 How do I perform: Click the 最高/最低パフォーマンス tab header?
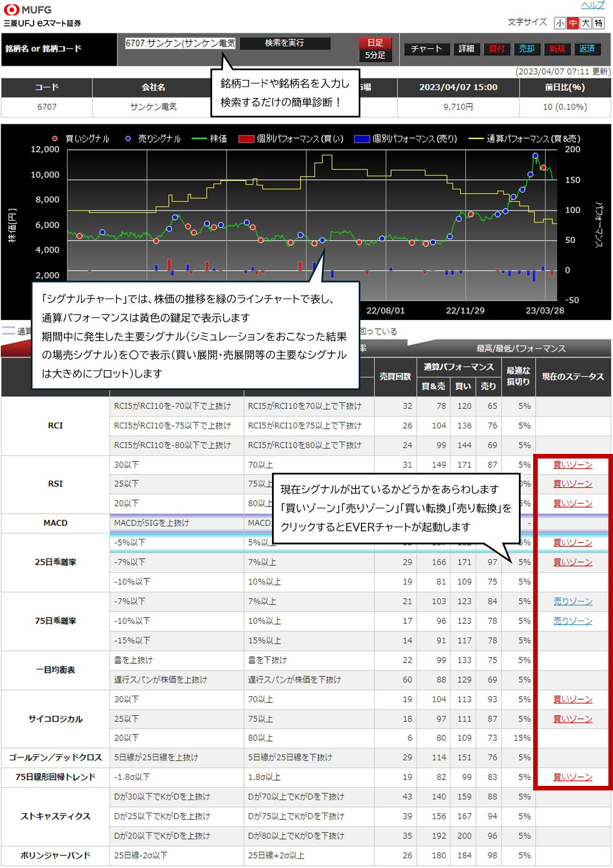pos(521,348)
